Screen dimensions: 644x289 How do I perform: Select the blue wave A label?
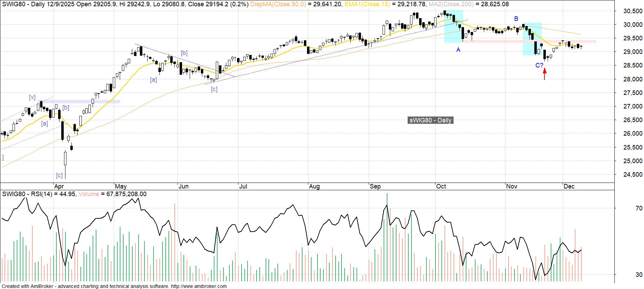(x=458, y=50)
